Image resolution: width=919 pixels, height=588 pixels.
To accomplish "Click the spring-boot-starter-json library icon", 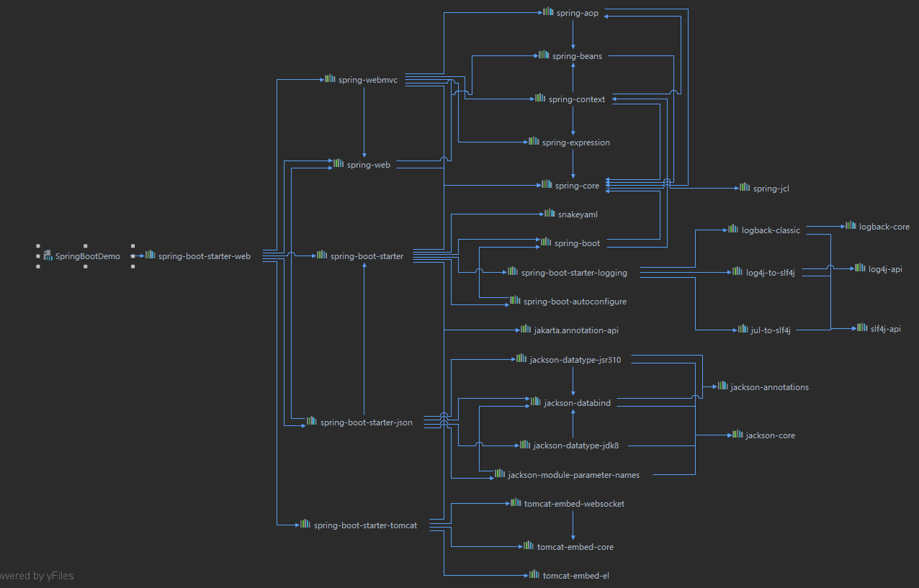I will click(312, 421).
